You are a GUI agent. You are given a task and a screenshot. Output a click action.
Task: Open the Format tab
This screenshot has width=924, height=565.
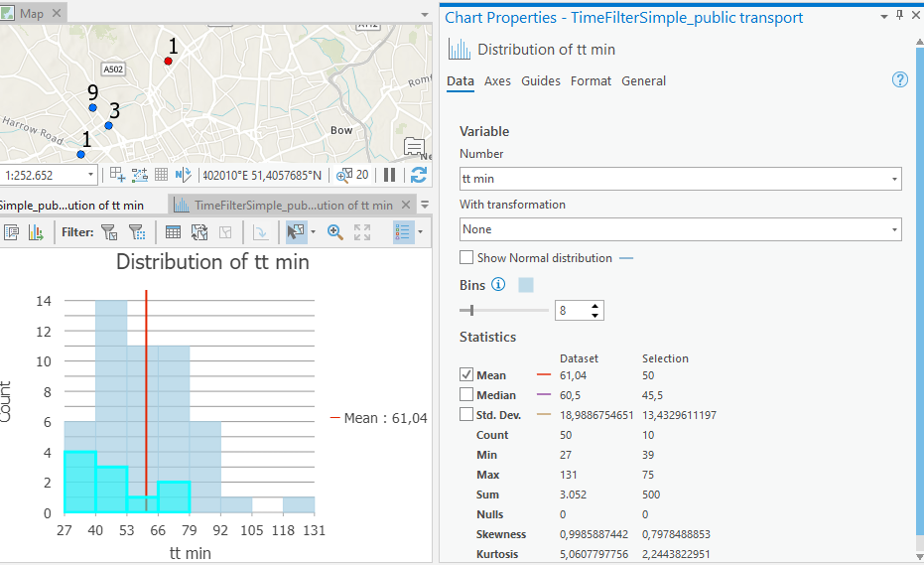tap(591, 81)
